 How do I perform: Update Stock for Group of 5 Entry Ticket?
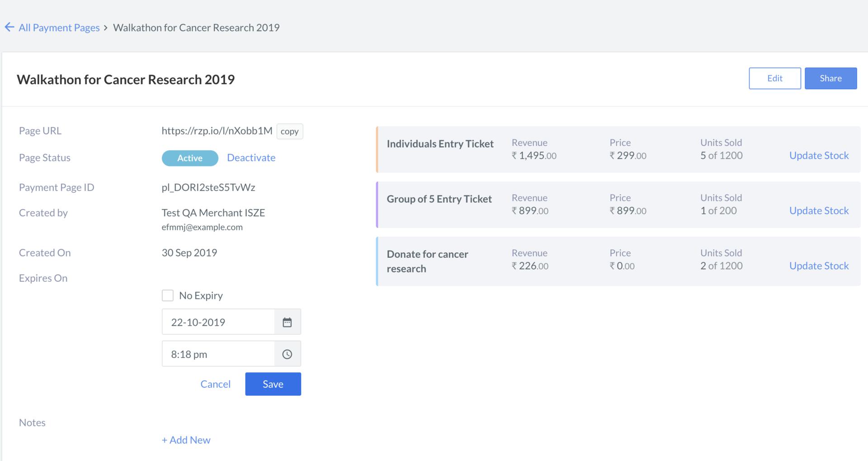click(x=819, y=210)
